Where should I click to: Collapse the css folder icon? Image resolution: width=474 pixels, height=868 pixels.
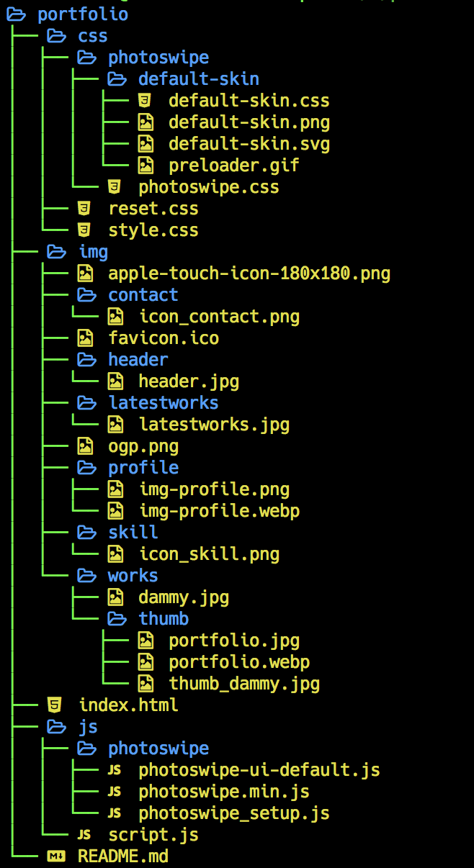(x=56, y=36)
